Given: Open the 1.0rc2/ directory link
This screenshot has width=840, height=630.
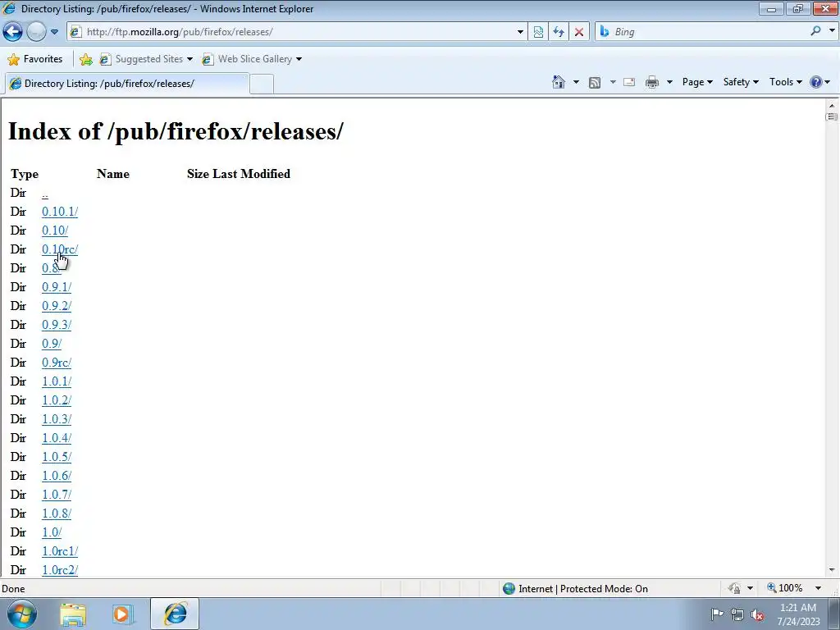Looking at the screenshot, I should point(60,570).
